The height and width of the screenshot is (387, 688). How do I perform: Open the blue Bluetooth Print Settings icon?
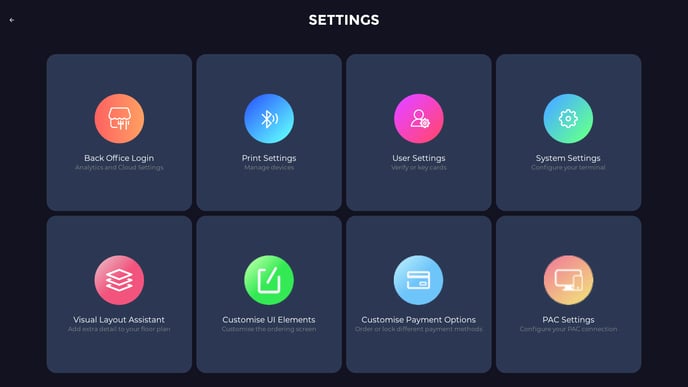click(269, 118)
